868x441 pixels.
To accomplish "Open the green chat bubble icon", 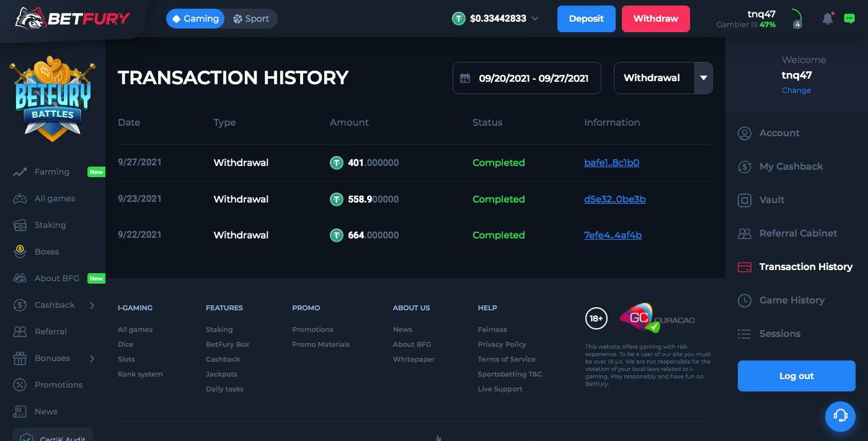I will pos(849,19).
